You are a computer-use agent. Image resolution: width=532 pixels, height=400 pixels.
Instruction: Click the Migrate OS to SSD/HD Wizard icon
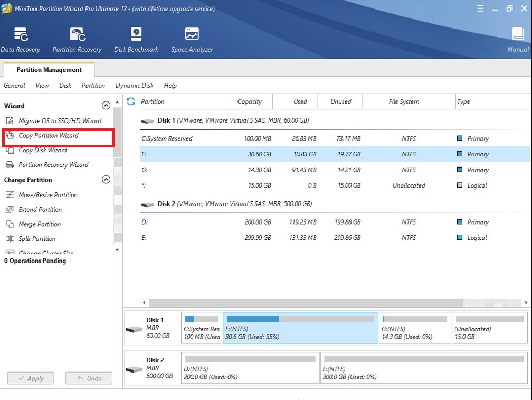pos(10,121)
